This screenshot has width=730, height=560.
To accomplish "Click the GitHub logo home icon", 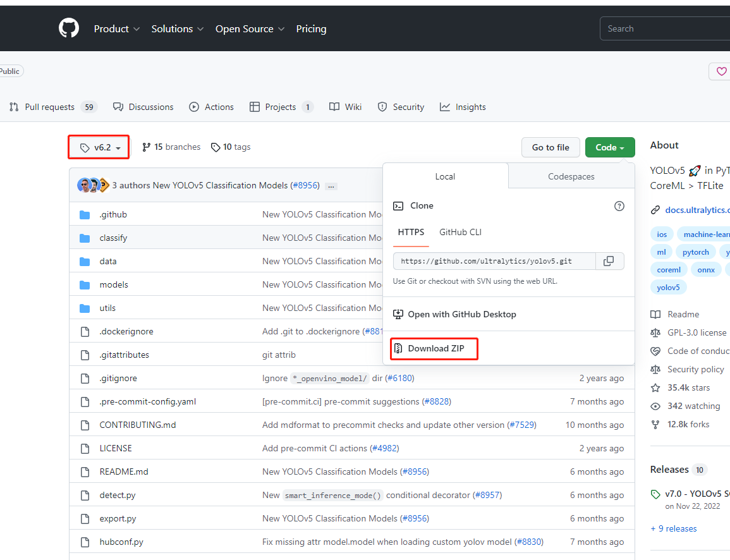I will coord(69,28).
